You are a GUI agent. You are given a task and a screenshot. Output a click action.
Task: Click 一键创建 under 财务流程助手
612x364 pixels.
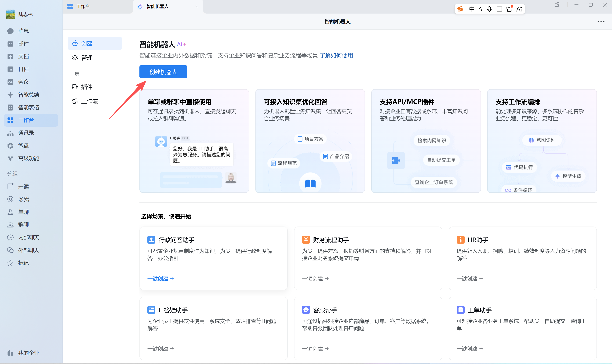[315, 279]
